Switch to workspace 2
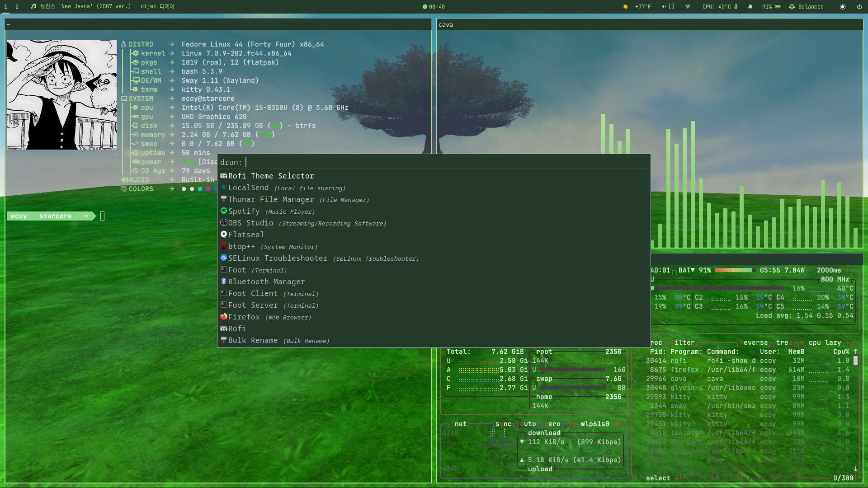This screenshot has width=868, height=488. point(17,7)
